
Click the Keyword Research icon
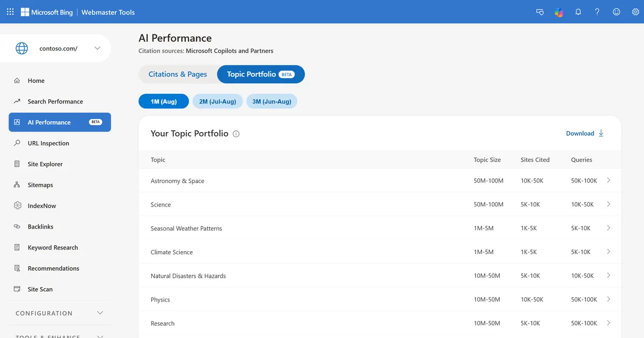pyautogui.click(x=17, y=248)
